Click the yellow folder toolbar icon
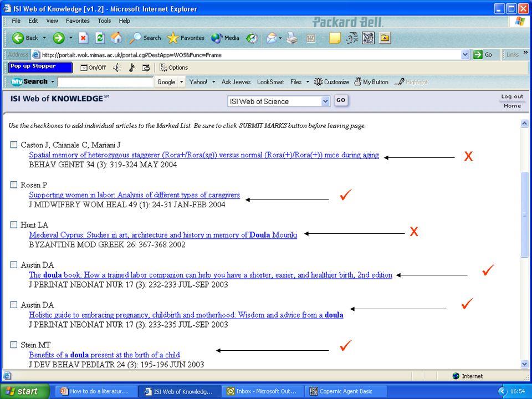The height and width of the screenshot is (399, 532). [x=385, y=38]
